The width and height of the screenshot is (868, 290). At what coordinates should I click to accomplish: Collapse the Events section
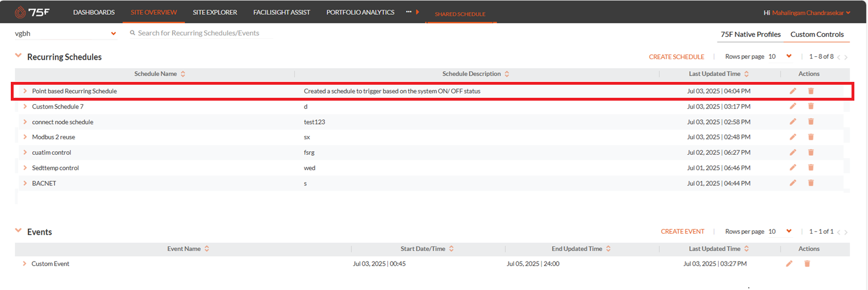pyautogui.click(x=19, y=231)
